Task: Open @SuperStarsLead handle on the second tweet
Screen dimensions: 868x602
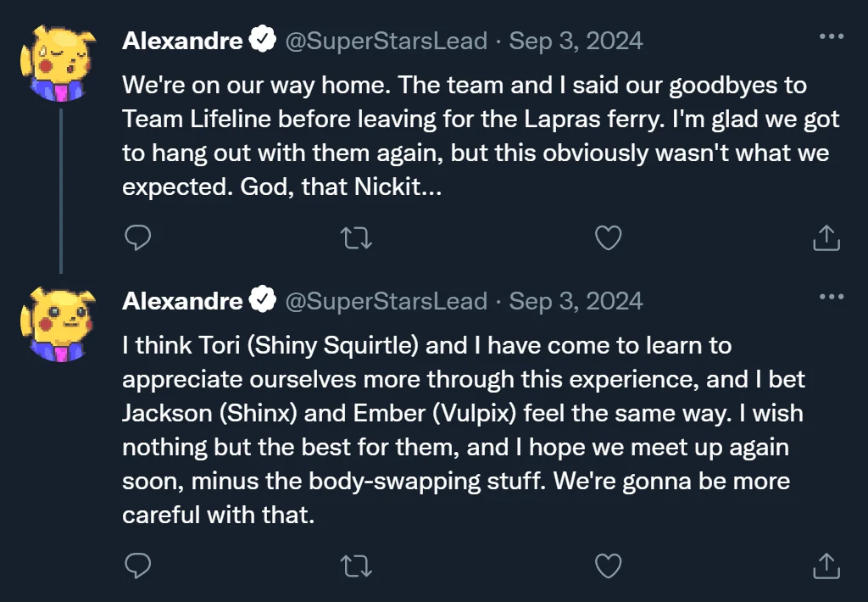Action: click(x=387, y=301)
